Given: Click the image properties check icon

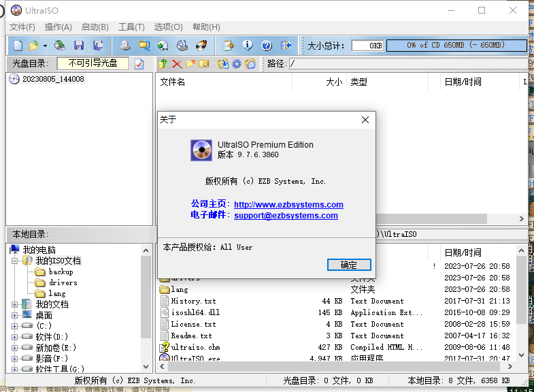Looking at the screenshot, I should pos(139,64).
